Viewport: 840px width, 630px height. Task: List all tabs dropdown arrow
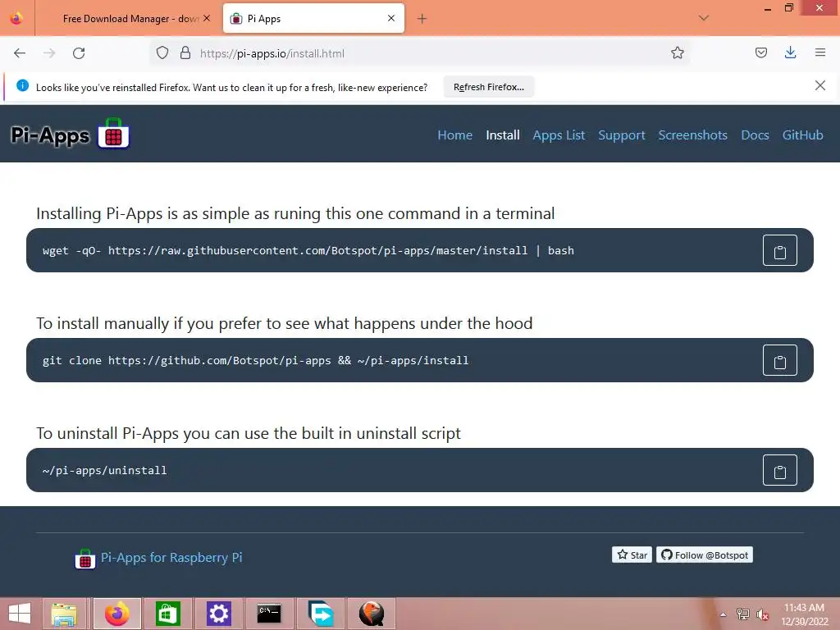[703, 18]
